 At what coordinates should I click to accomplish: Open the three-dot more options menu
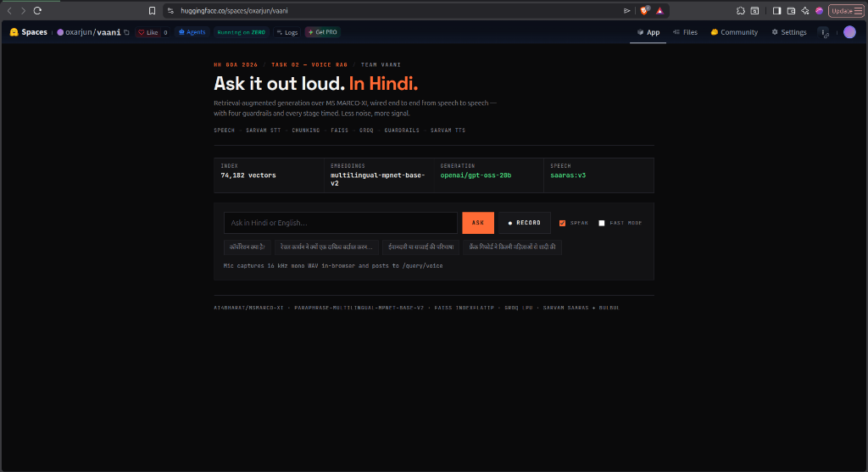(824, 33)
